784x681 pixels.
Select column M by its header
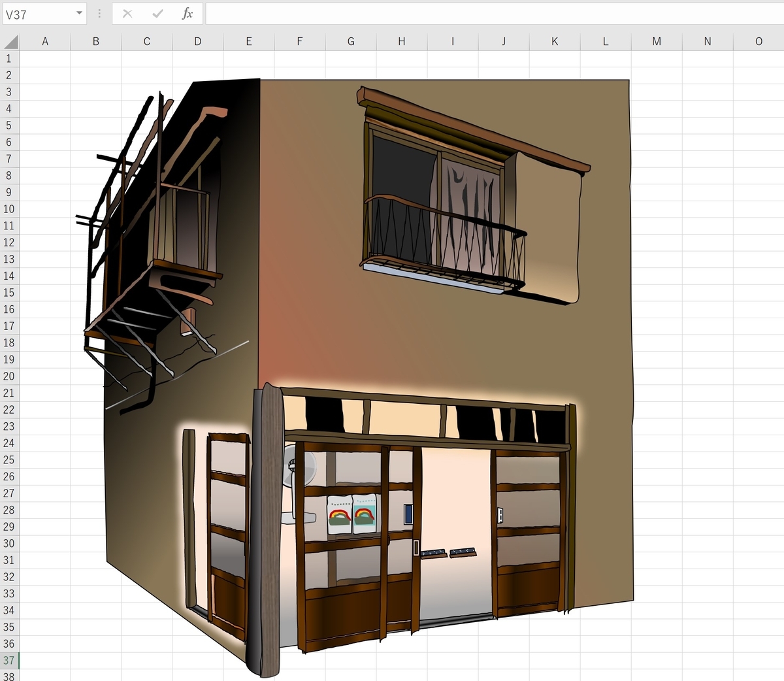pyautogui.click(x=657, y=42)
